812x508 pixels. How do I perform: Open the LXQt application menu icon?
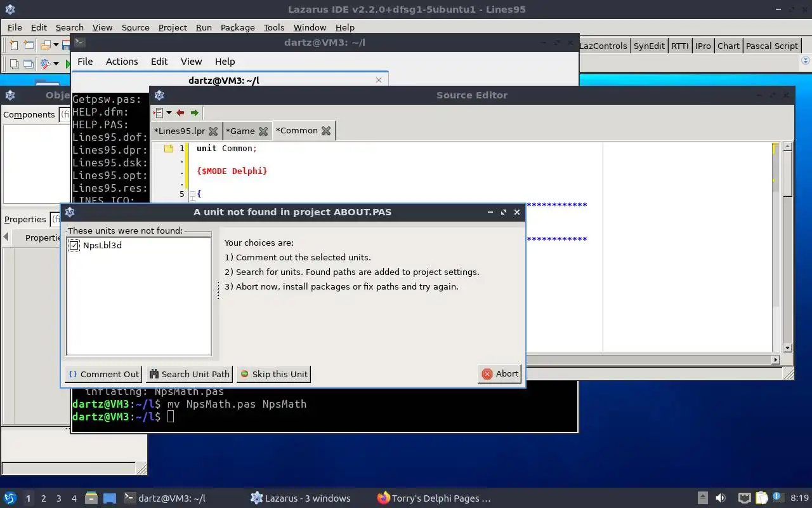(10, 498)
